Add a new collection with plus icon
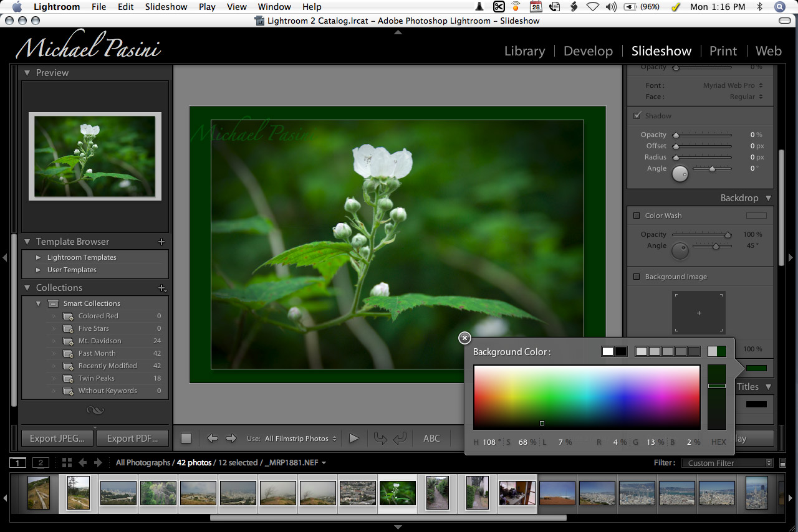Image resolution: width=798 pixels, height=532 pixels. pyautogui.click(x=161, y=288)
